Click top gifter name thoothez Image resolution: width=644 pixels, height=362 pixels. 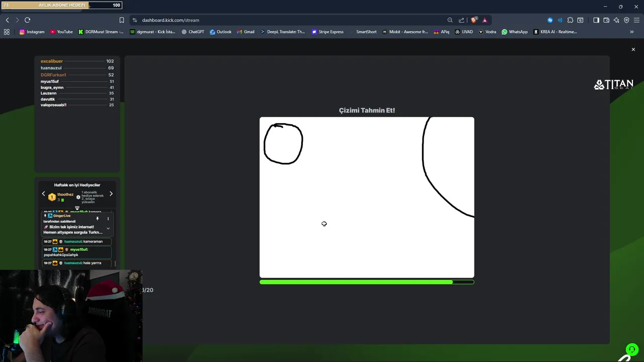point(65,195)
